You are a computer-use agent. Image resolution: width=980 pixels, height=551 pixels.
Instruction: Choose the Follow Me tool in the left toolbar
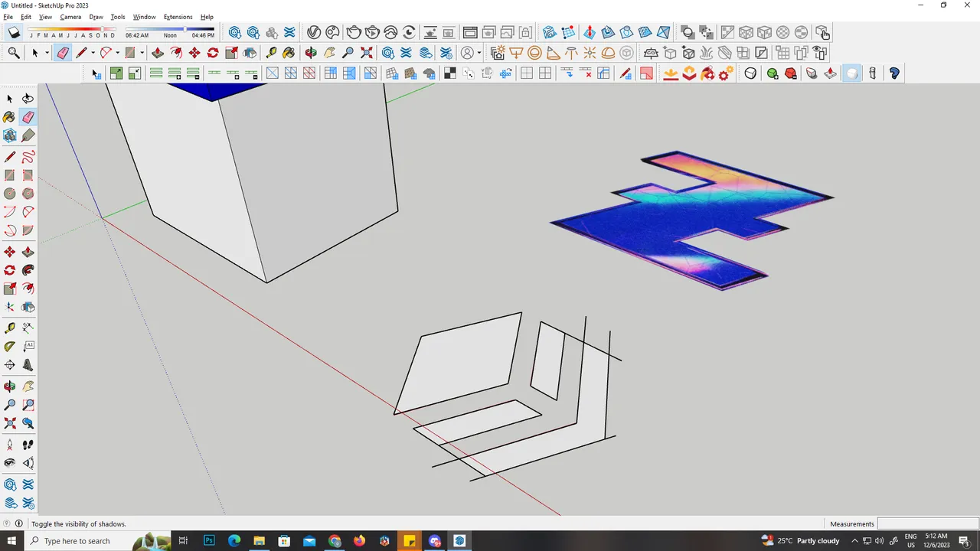(28, 270)
